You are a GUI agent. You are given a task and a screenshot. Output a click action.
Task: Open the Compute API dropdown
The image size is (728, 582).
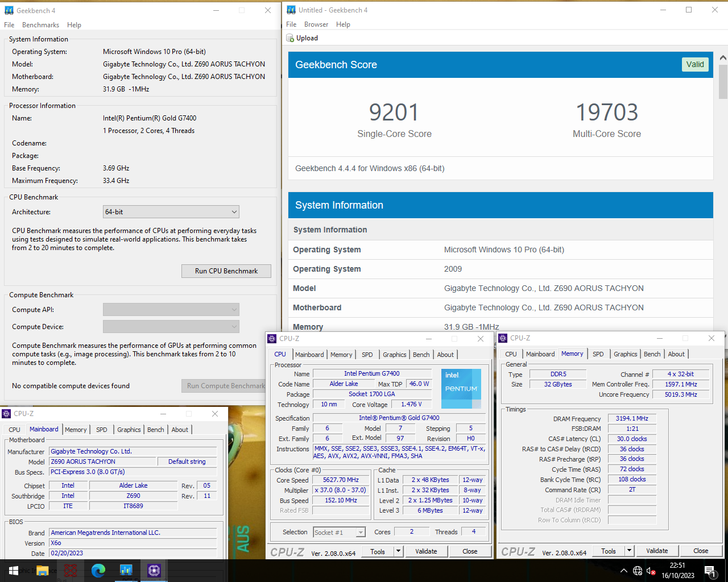[x=171, y=310]
